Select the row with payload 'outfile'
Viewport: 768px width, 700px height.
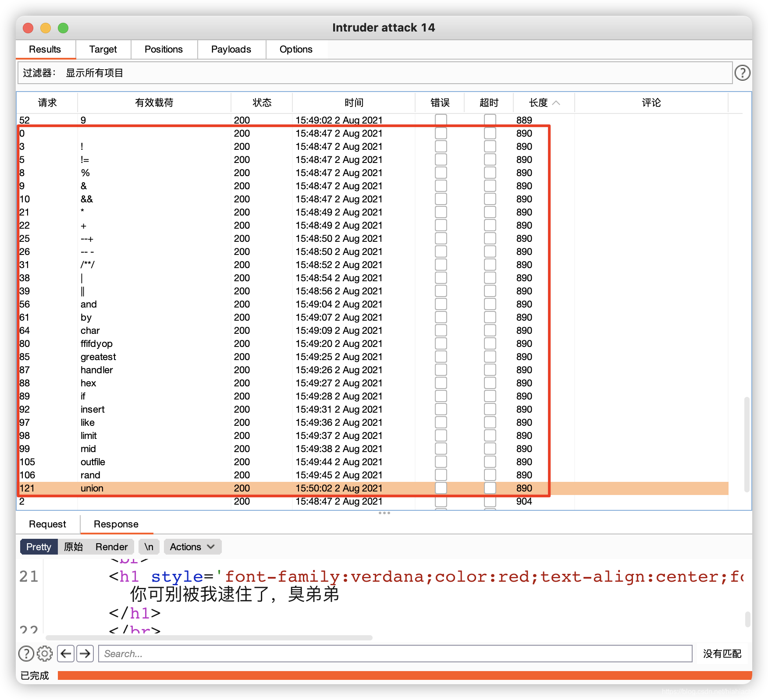click(x=373, y=462)
